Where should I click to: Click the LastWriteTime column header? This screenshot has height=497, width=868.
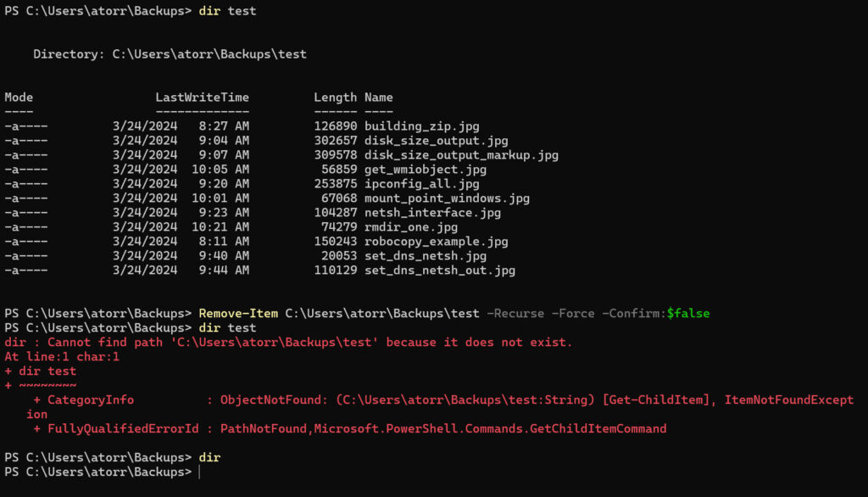[x=202, y=98]
